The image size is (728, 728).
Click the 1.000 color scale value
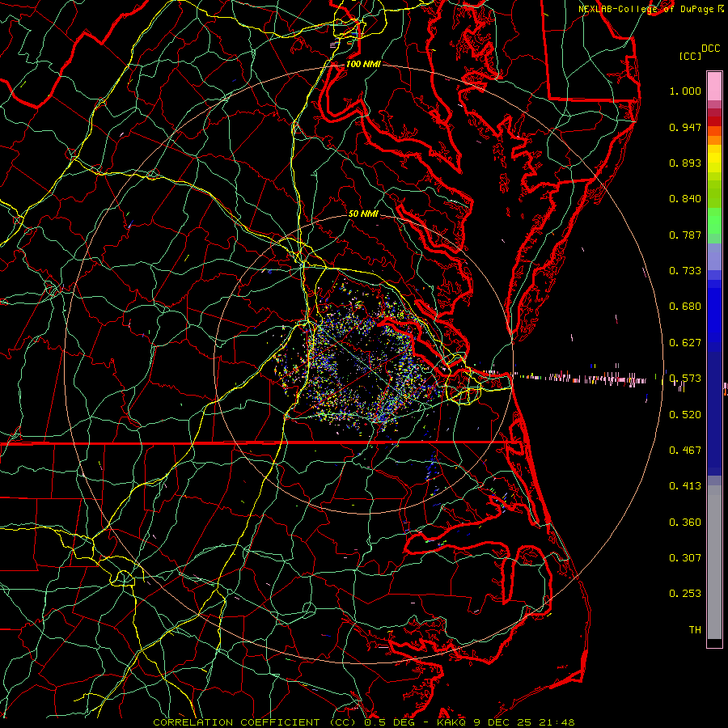pos(685,91)
